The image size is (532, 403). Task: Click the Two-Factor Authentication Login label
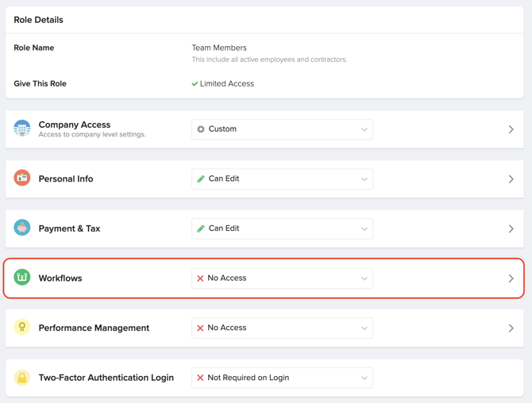[x=106, y=378]
